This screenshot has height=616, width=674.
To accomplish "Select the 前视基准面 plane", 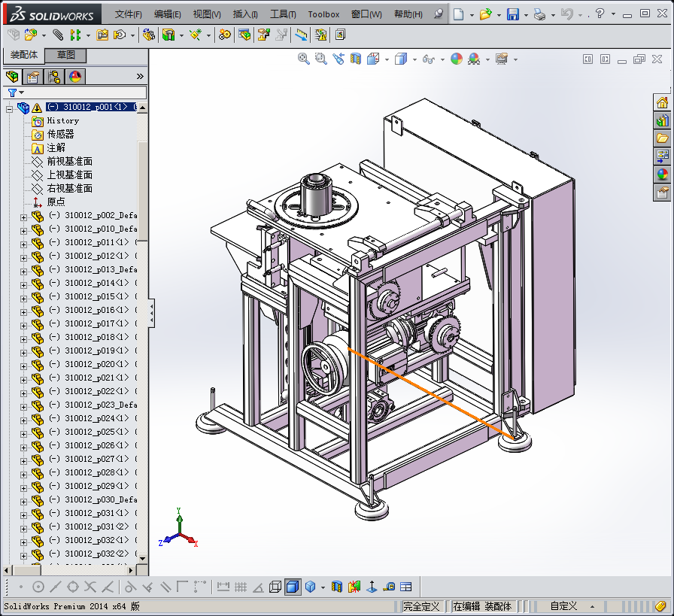I will tap(70, 161).
